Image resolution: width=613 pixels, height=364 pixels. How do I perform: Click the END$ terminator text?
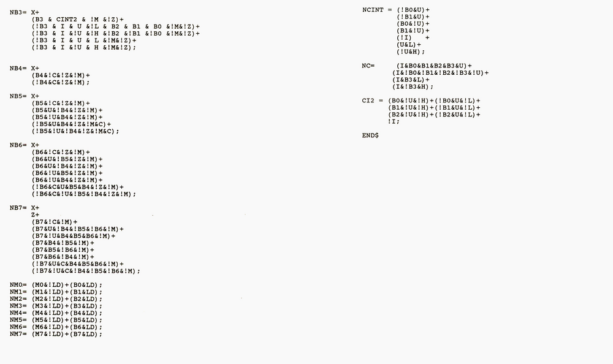click(370, 135)
